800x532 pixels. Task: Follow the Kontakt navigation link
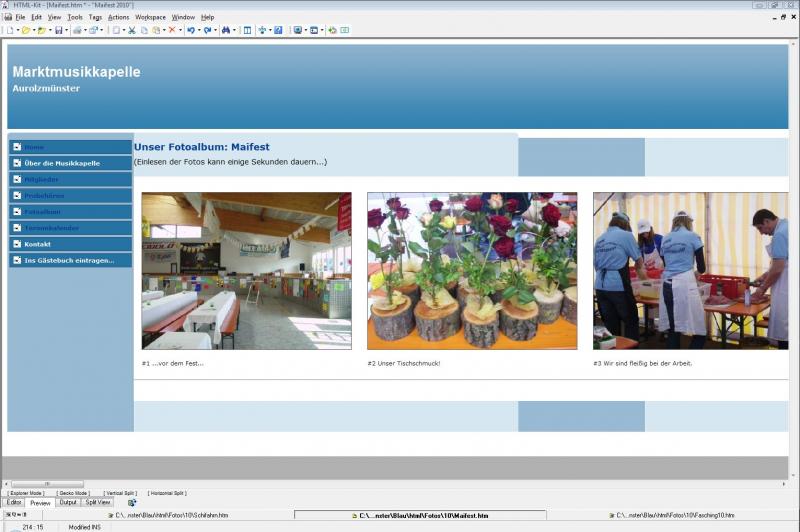(38, 244)
